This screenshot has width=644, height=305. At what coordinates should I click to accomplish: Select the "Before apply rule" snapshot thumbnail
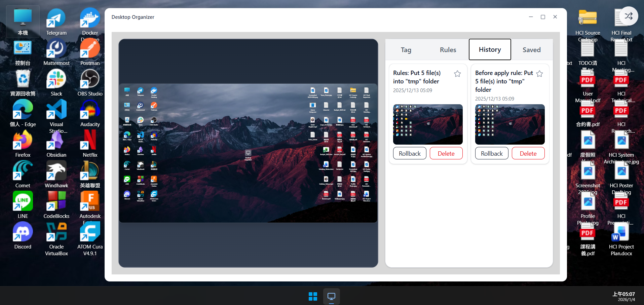pyautogui.click(x=510, y=124)
